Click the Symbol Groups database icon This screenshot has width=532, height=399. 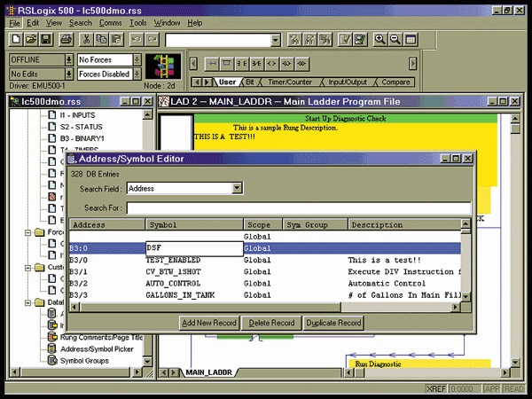[51, 361]
